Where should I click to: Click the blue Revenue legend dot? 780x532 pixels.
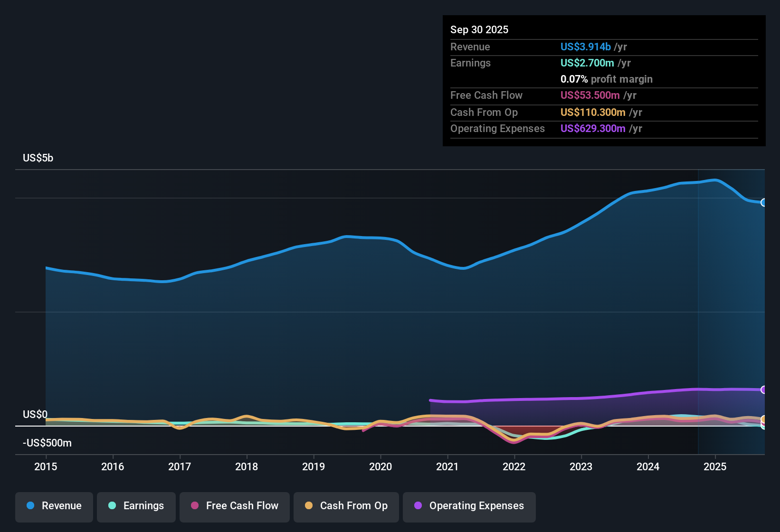pos(30,506)
